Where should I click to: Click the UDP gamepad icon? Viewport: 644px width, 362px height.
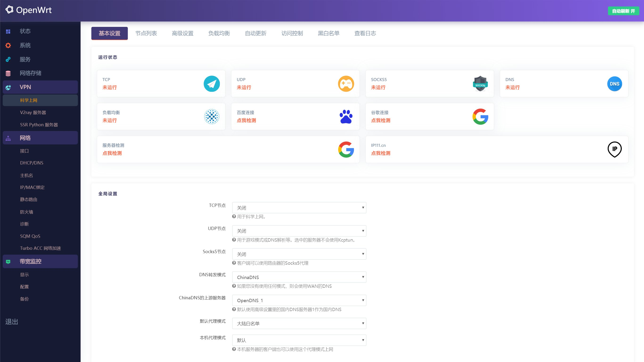[x=346, y=84]
